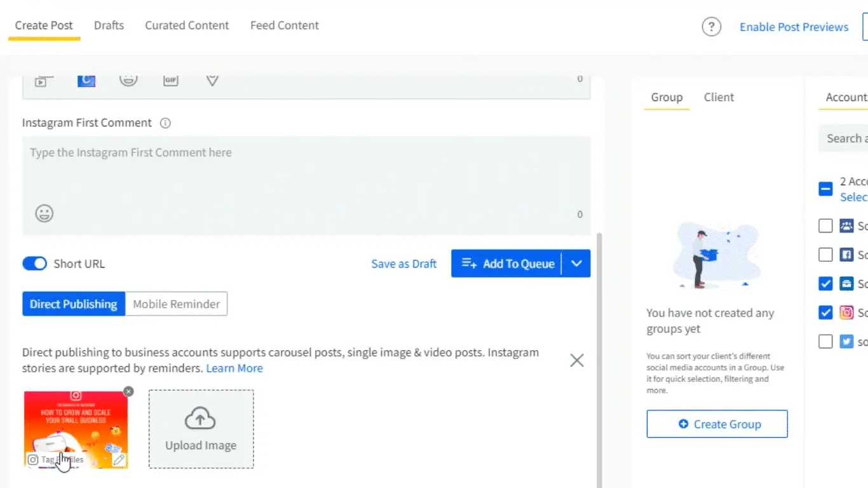Click the Create Group button

pos(717,424)
